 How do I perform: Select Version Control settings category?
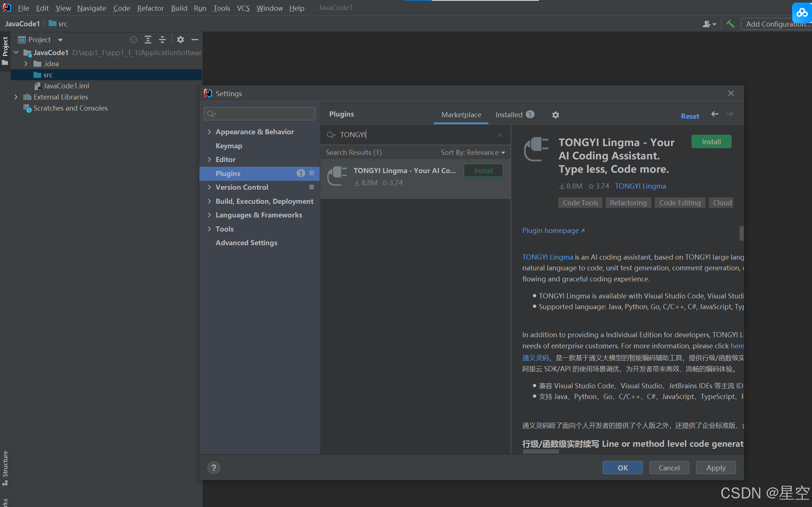click(242, 187)
